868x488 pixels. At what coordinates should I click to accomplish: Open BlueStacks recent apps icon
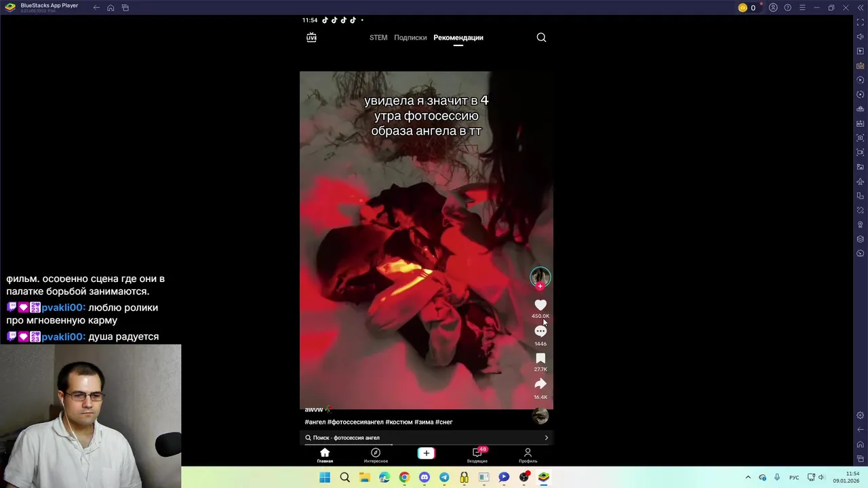(x=125, y=7)
